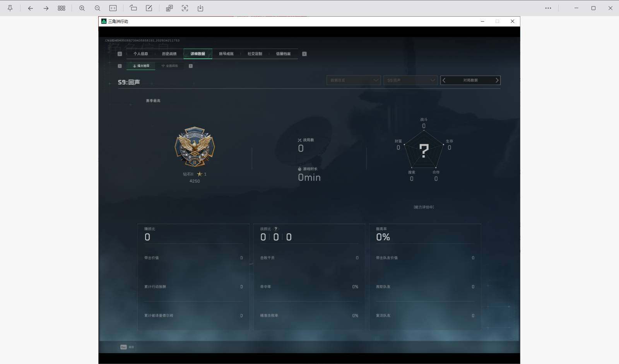Rotate the image in viewer toolbar
The image size is (619, 364).
(133, 8)
